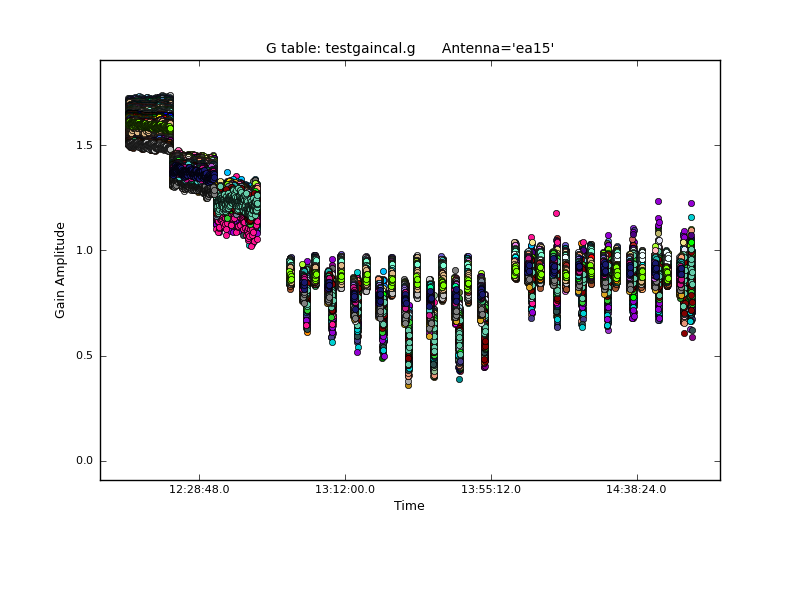Click the 0.5 y-axis tick label
Viewport: 800px width, 600px height.
click(83, 356)
